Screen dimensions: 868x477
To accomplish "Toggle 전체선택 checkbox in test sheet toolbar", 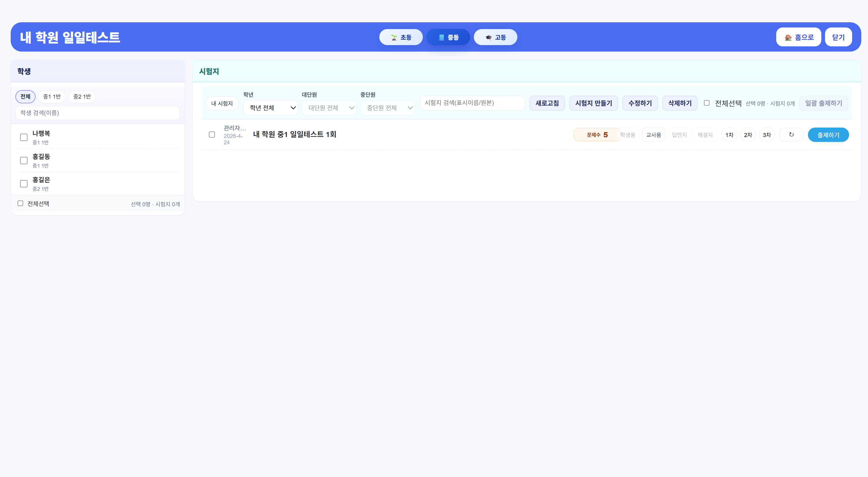I will [x=707, y=103].
